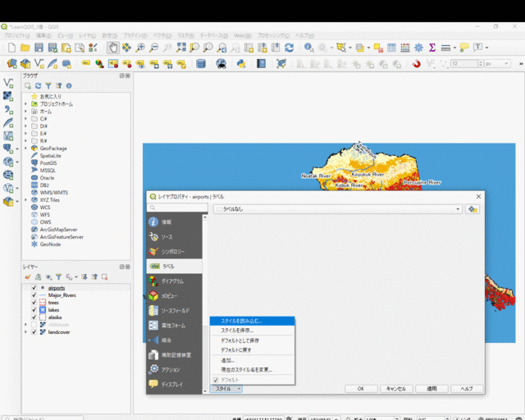Expand the GeoPackage node in Browser
The image size is (525, 420).
pos(25,148)
